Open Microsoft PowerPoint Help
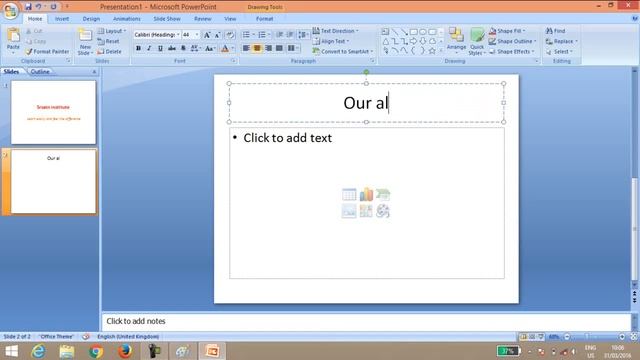The image size is (640, 360). pyautogui.click(x=634, y=19)
